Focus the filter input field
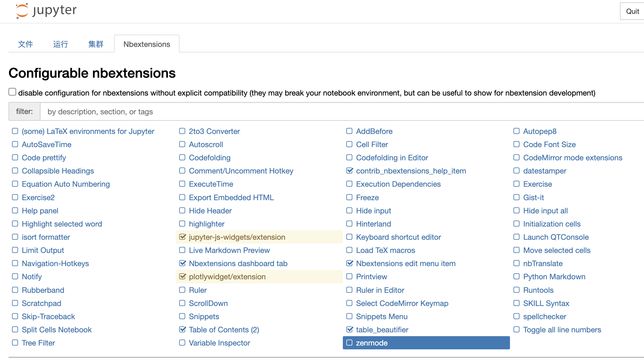The height and width of the screenshot is (364, 644). coord(342,112)
